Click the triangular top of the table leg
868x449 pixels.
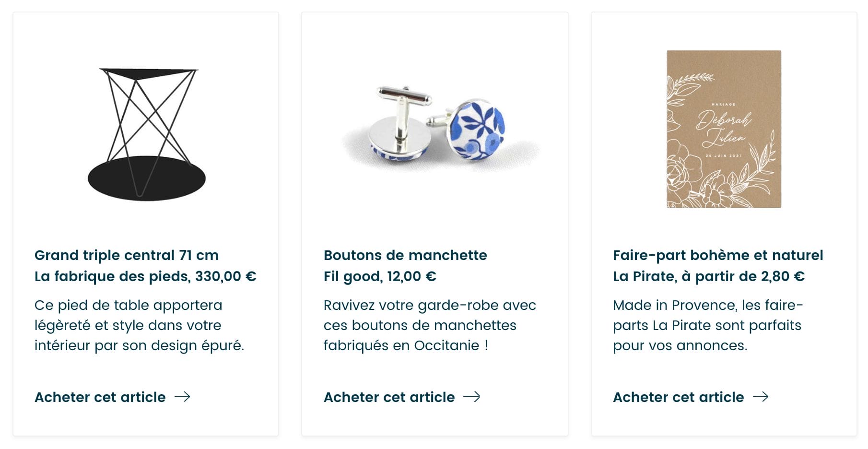tap(148, 73)
